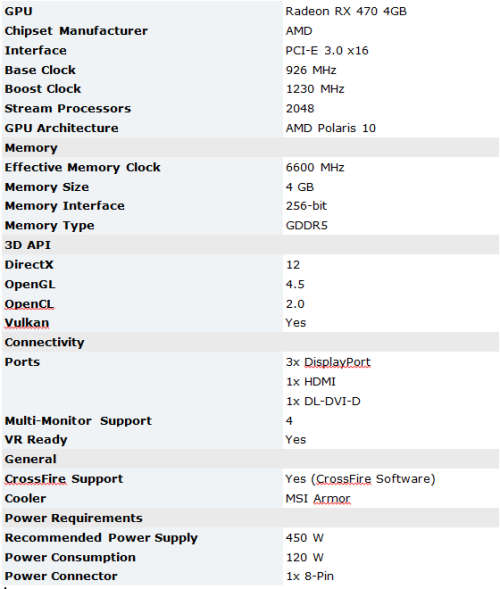This screenshot has height=589, width=500.
Task: Click the Radeon RX 470 4GB value
Action: point(346,11)
